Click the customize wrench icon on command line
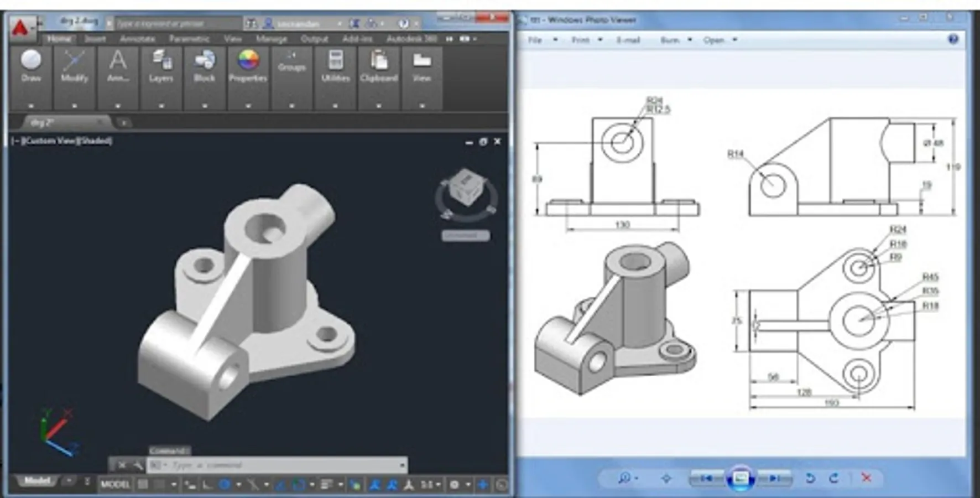Image resolution: width=980 pixels, height=498 pixels. pos(137,465)
